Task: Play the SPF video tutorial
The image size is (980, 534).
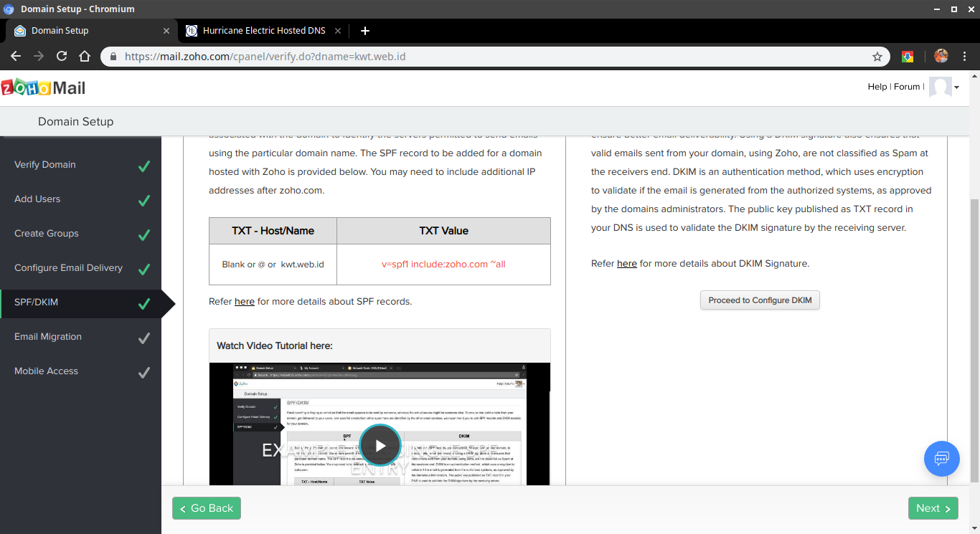Action: point(380,445)
